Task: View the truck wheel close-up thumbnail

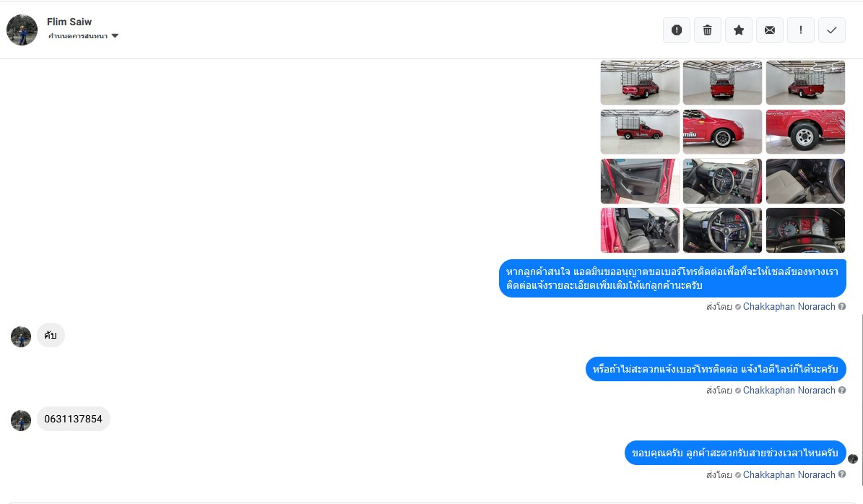Action: [805, 131]
